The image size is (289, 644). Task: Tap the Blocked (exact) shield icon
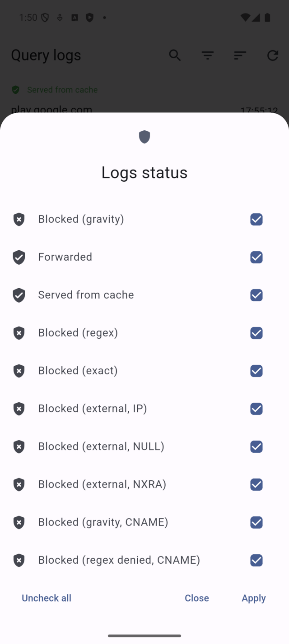tap(19, 371)
